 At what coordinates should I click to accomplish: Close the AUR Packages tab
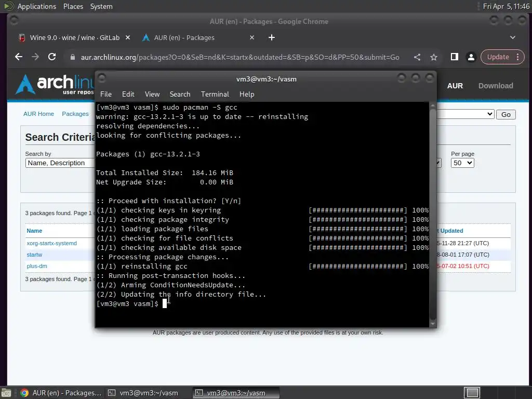(x=252, y=37)
